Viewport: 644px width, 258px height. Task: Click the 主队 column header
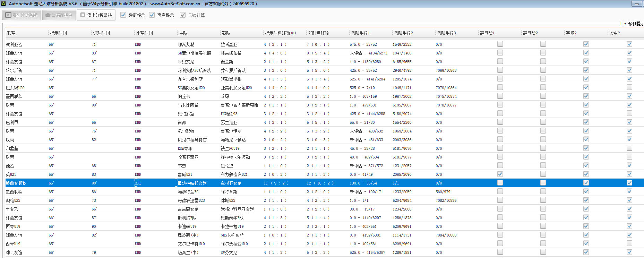[x=183, y=33]
